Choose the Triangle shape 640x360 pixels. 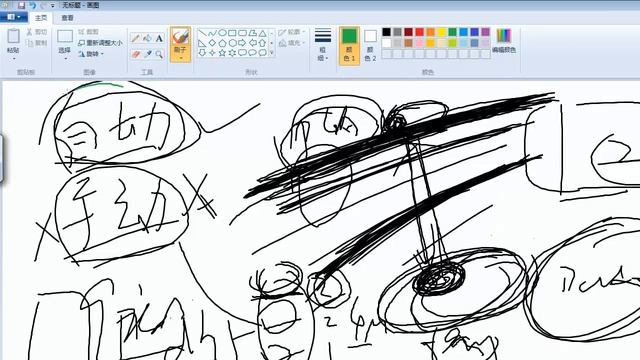pos(262,33)
